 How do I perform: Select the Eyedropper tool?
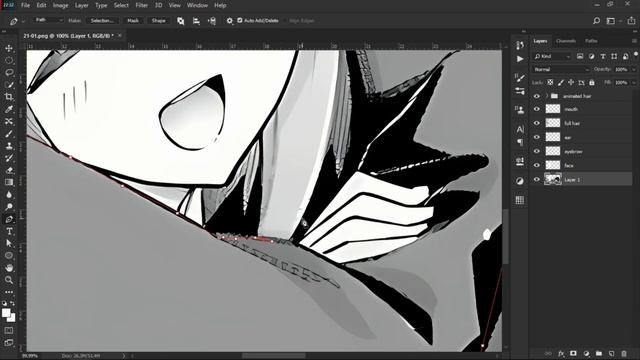pos(9,109)
